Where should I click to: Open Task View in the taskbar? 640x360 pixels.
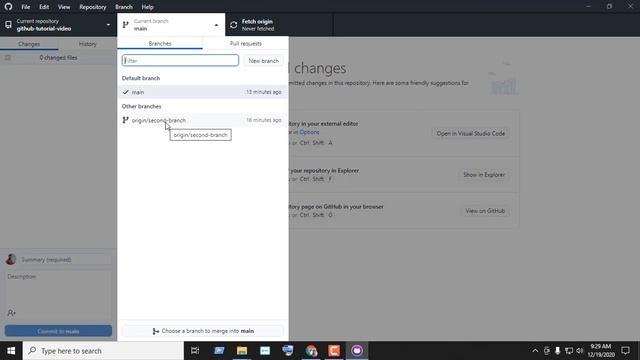click(x=195, y=351)
